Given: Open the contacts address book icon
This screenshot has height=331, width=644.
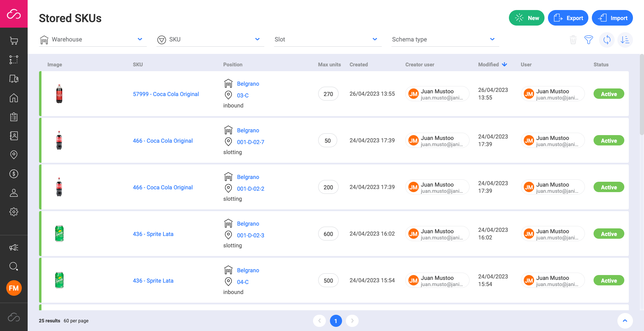Looking at the screenshot, I should (x=14, y=135).
